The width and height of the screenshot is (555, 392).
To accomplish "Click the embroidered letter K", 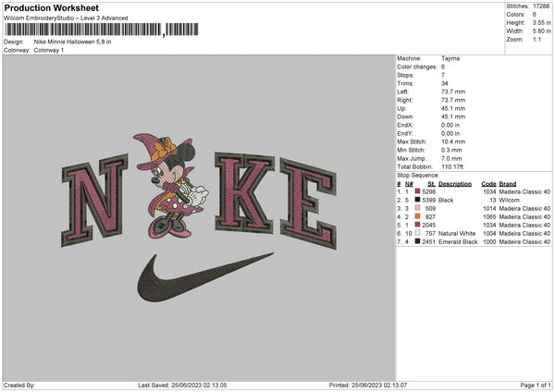I will pyautogui.click(x=244, y=193).
